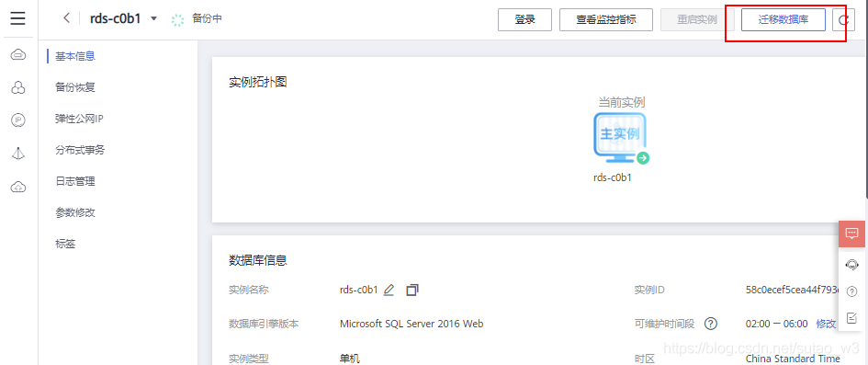Click the 登录 login button
Image resolution: width=868 pixels, height=365 pixels.
click(x=524, y=19)
